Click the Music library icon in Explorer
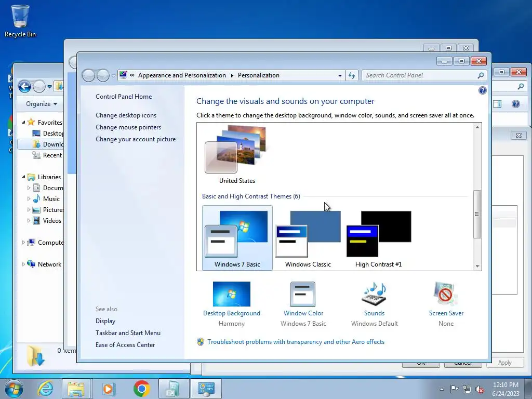The image size is (532, 399). click(x=36, y=199)
